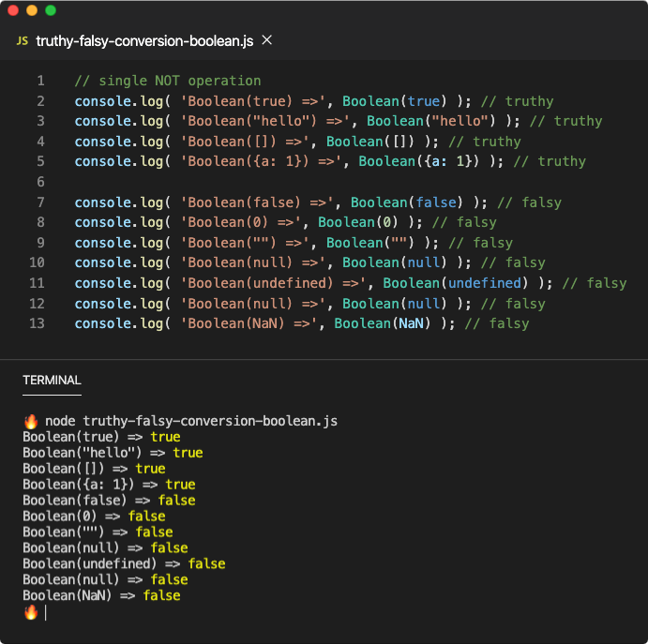Click the truthy-falsy-conversion-boolean.js tab
Viewport: 648px width, 644px height.
tap(144, 41)
